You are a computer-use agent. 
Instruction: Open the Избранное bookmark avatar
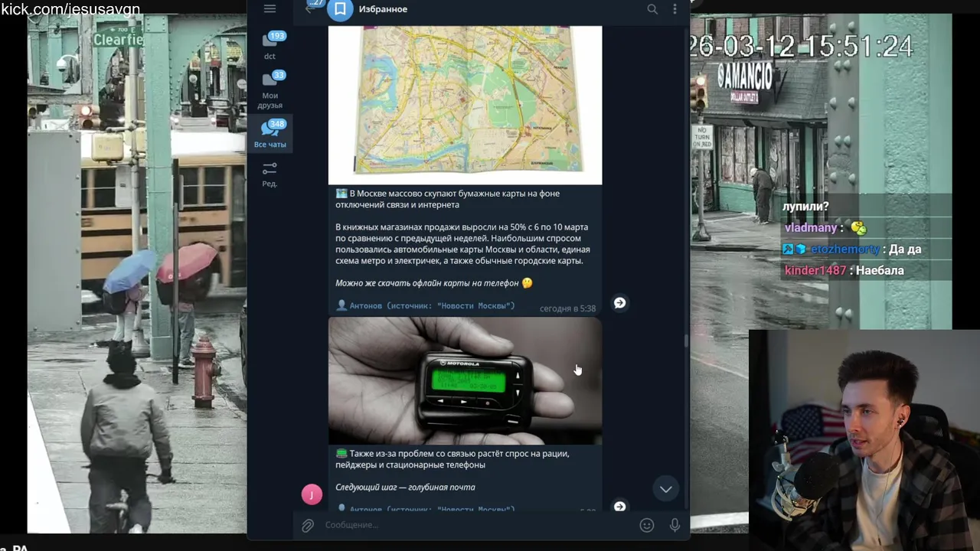(341, 9)
